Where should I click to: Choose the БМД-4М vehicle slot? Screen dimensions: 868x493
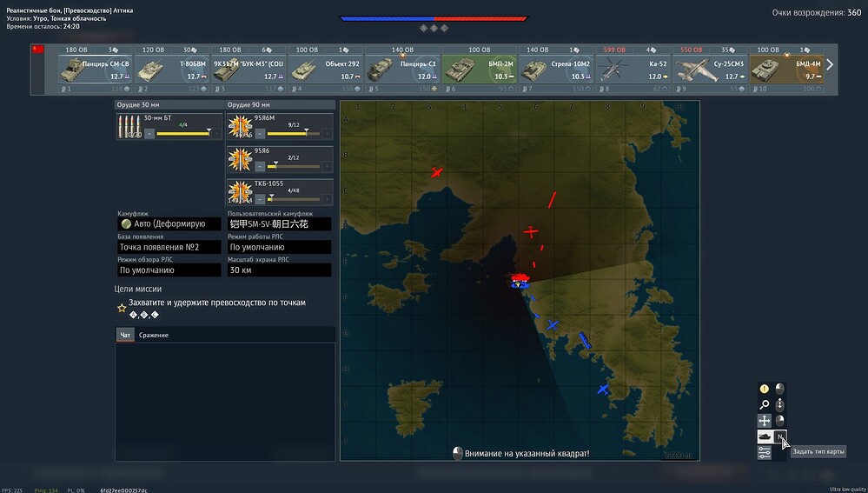click(786, 70)
